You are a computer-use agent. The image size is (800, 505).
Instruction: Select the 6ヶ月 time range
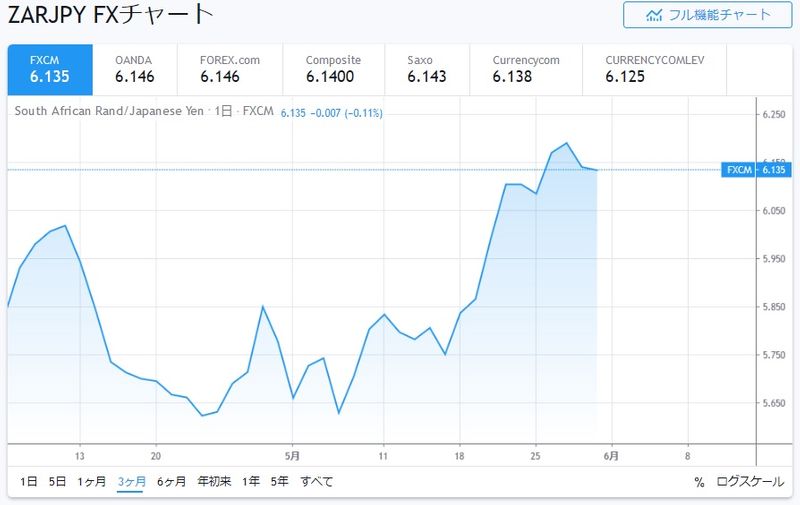(172, 482)
